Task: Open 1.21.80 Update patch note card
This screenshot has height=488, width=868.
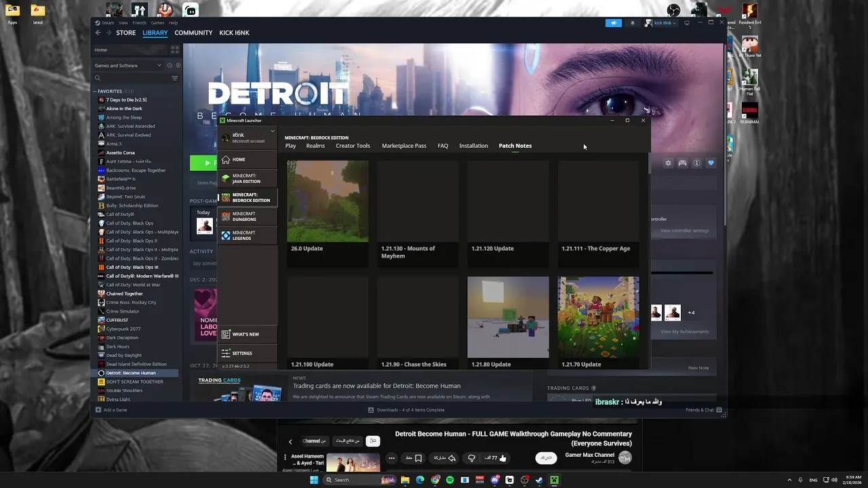Action: click(x=508, y=323)
